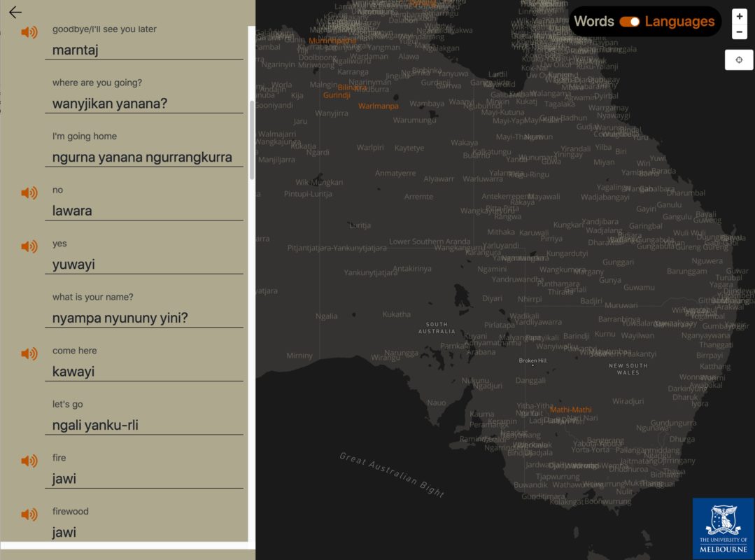Click the Warlmanpa language on map
This screenshot has height=560, width=755.
point(378,106)
